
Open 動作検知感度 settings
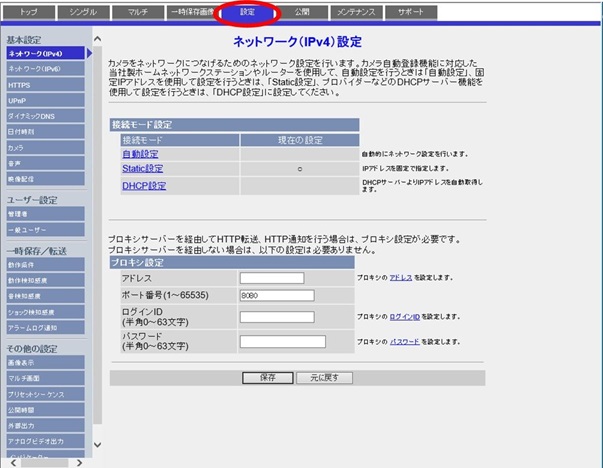[45, 280]
